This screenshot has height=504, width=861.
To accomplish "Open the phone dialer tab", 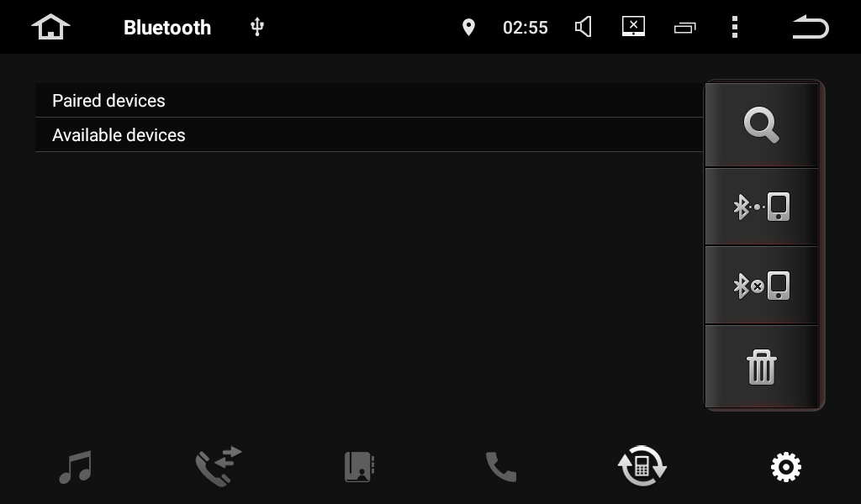I will (501, 467).
